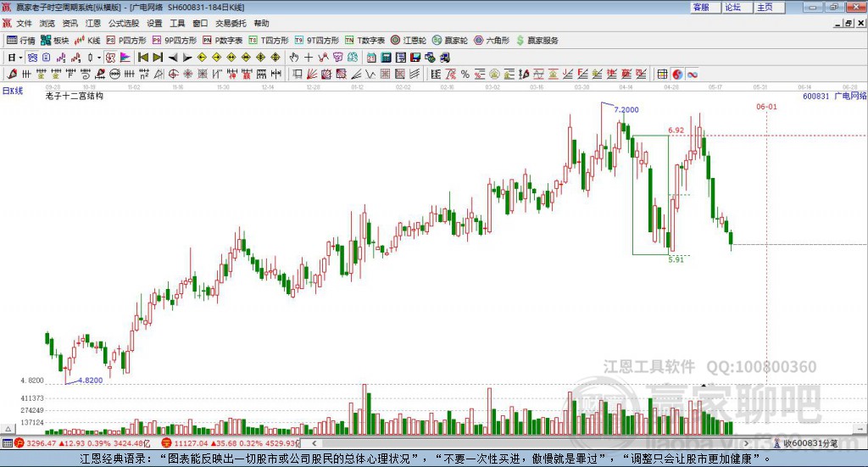The width and height of the screenshot is (868, 467).
Task: Open the 资讯 menu
Action: 70,23
